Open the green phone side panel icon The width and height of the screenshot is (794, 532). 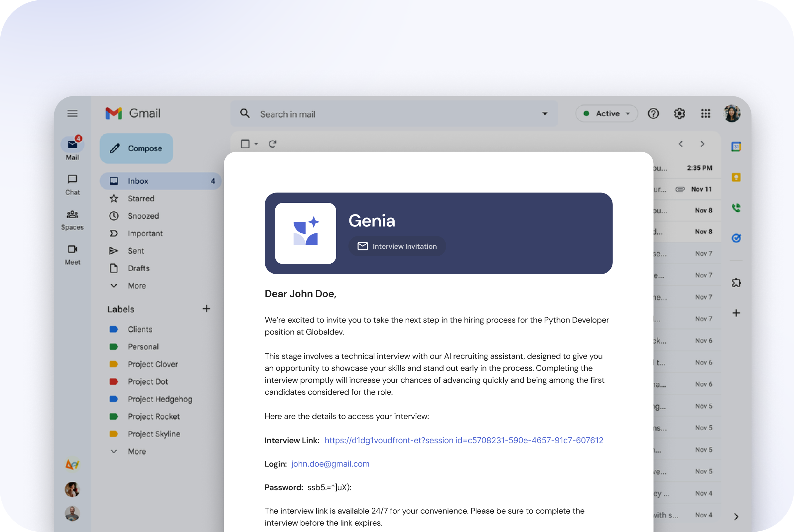pyautogui.click(x=736, y=207)
